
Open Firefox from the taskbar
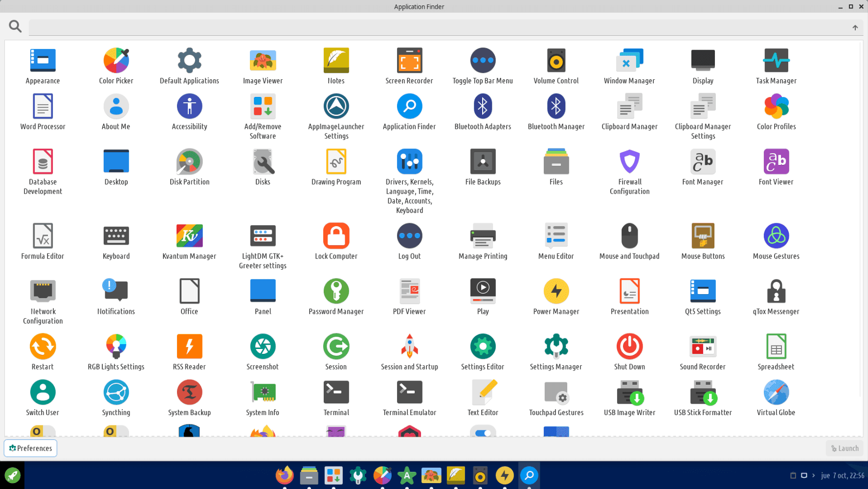pyautogui.click(x=285, y=475)
